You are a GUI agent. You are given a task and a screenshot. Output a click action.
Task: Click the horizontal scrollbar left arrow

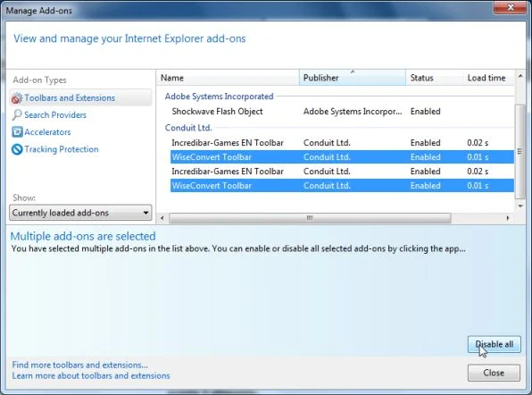pyautogui.click(x=162, y=218)
